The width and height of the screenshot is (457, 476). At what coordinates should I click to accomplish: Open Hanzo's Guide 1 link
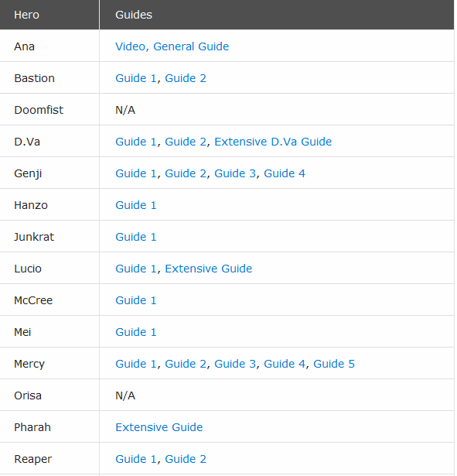click(x=136, y=205)
